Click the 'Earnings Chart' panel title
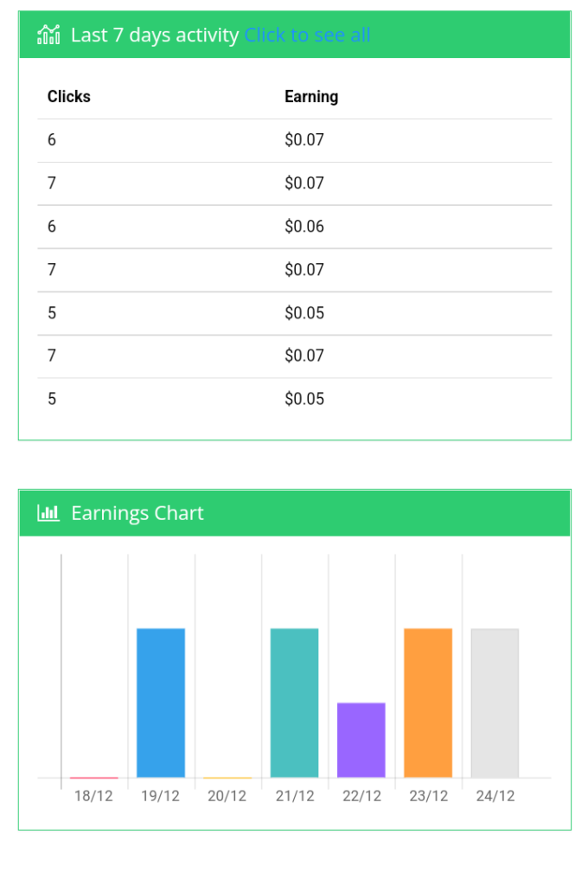 pos(137,513)
